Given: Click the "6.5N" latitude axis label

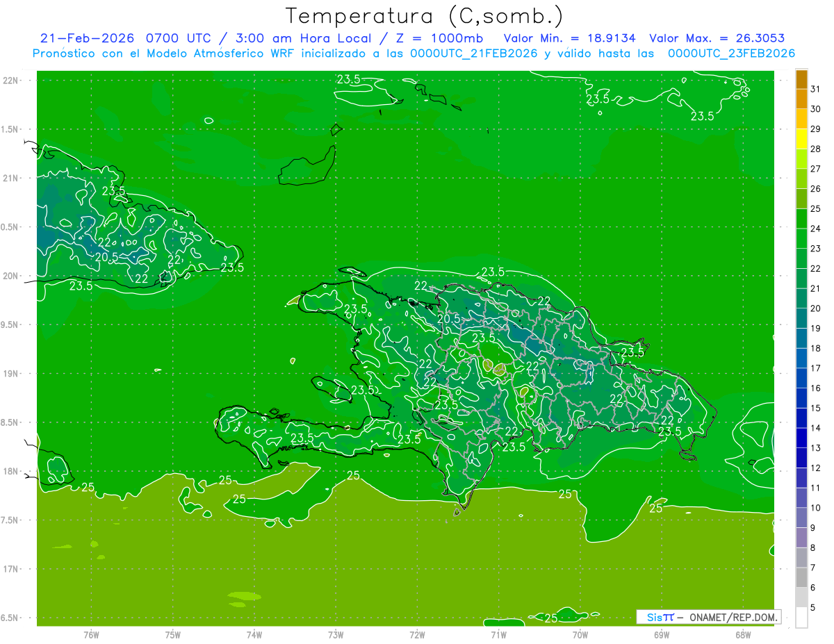Looking at the screenshot, I should (10, 618).
